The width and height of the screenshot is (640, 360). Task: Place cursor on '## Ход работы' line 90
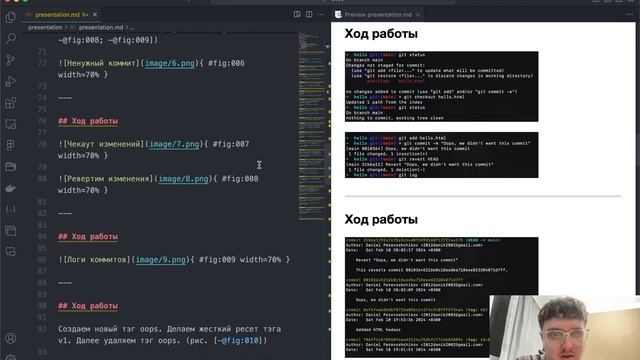(88, 306)
